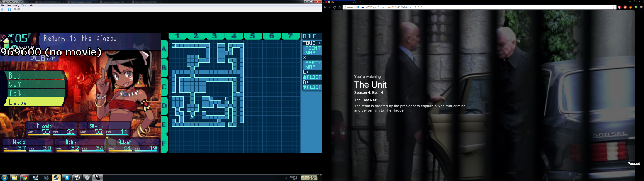Tap the floor up button under L
644x181 pixels.
click(x=312, y=77)
